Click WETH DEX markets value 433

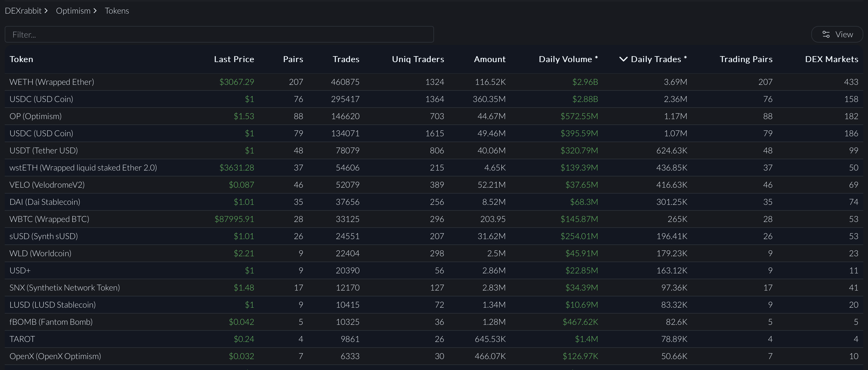coord(851,82)
